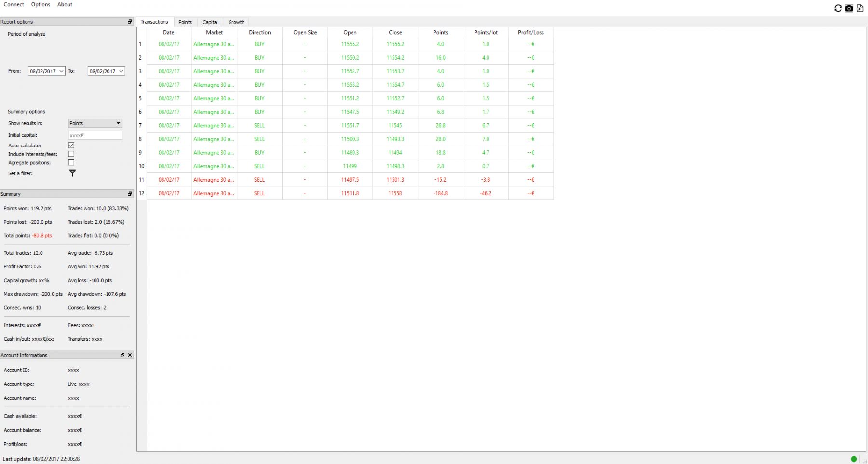Click the green connection status indicator
Viewport: 868px width, 464px height.
pos(854,459)
